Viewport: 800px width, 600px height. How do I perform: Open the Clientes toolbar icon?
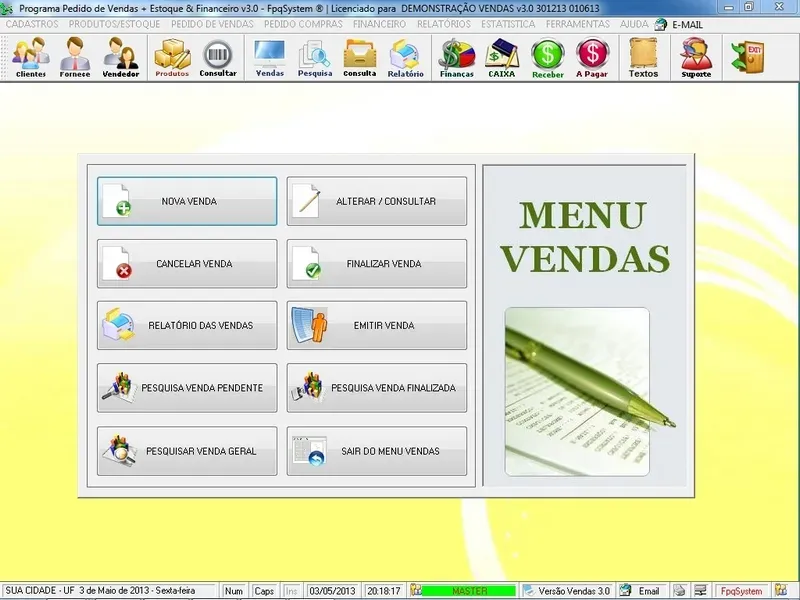(30, 57)
